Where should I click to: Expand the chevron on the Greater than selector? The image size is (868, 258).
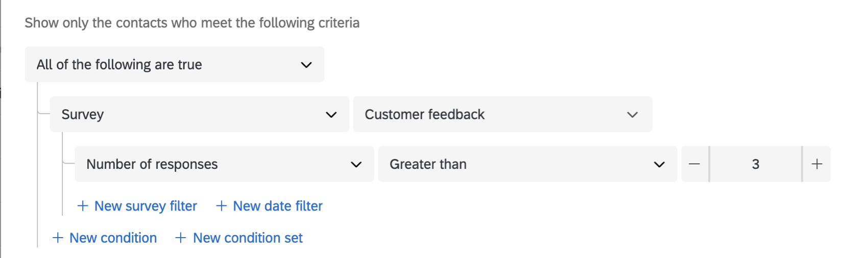click(x=659, y=165)
